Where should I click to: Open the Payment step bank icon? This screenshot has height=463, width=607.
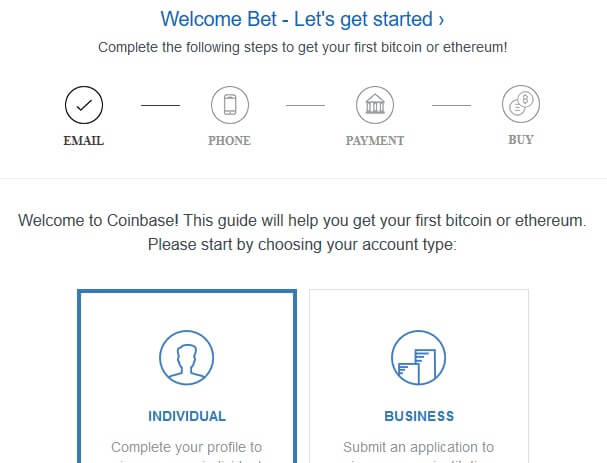tap(375, 105)
